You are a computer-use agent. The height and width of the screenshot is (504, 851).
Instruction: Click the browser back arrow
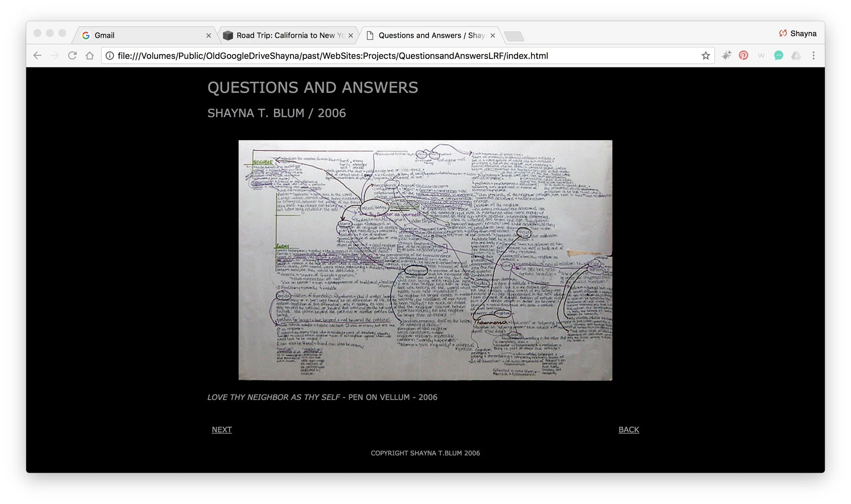pyautogui.click(x=37, y=55)
